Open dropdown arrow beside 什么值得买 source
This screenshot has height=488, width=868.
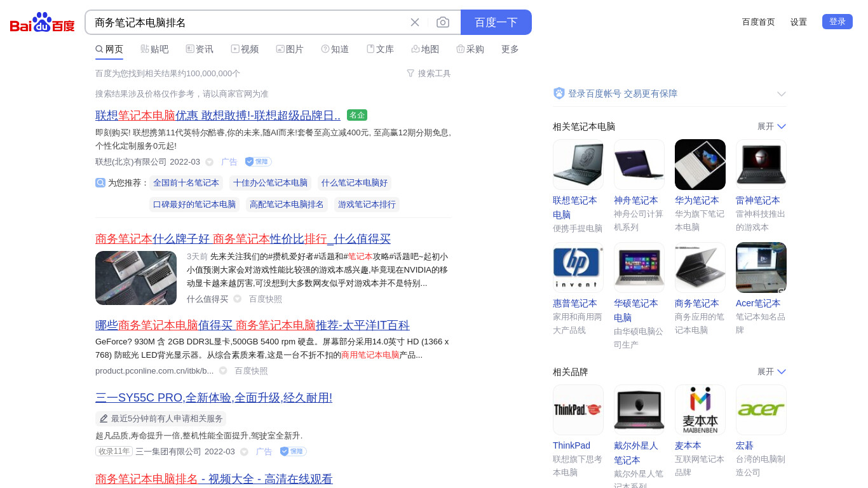(x=237, y=299)
